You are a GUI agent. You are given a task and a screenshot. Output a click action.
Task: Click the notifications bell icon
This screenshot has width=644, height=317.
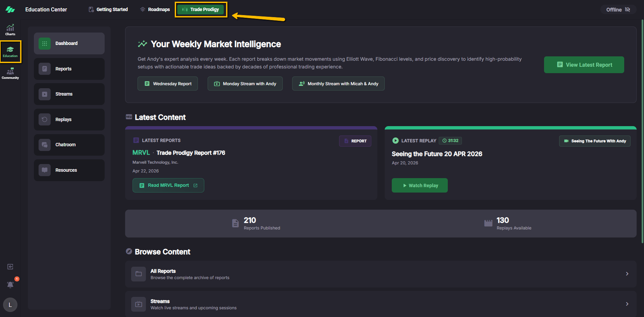tap(10, 284)
